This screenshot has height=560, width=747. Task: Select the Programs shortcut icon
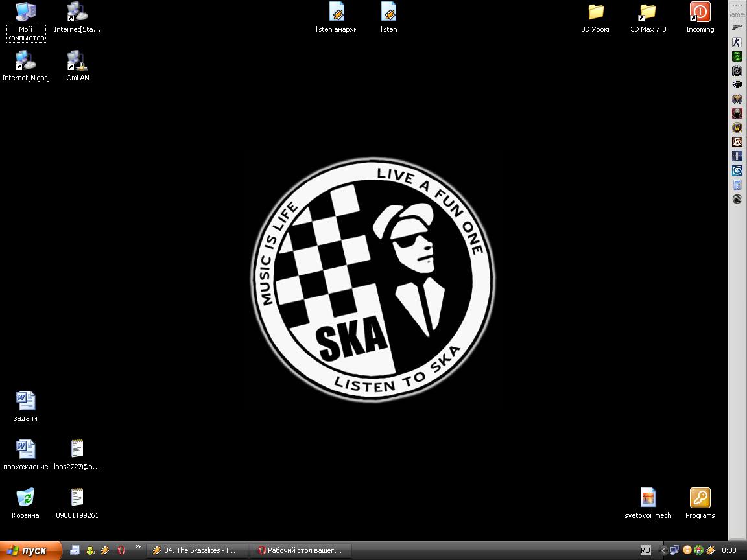pyautogui.click(x=700, y=504)
